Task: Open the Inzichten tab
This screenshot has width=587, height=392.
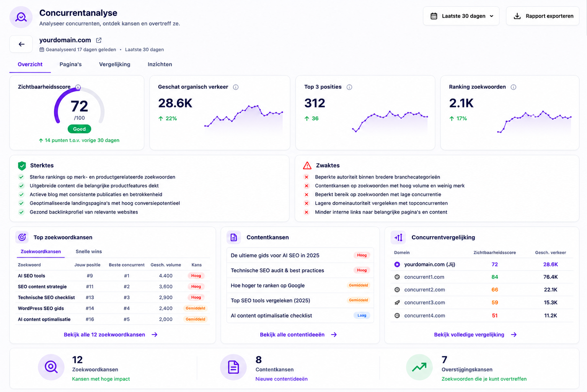Action: click(160, 64)
